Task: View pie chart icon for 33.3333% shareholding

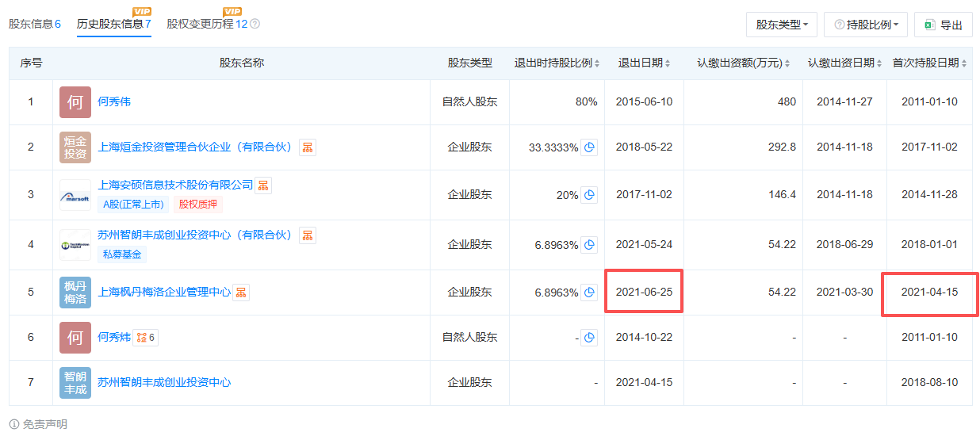Action: (x=589, y=147)
